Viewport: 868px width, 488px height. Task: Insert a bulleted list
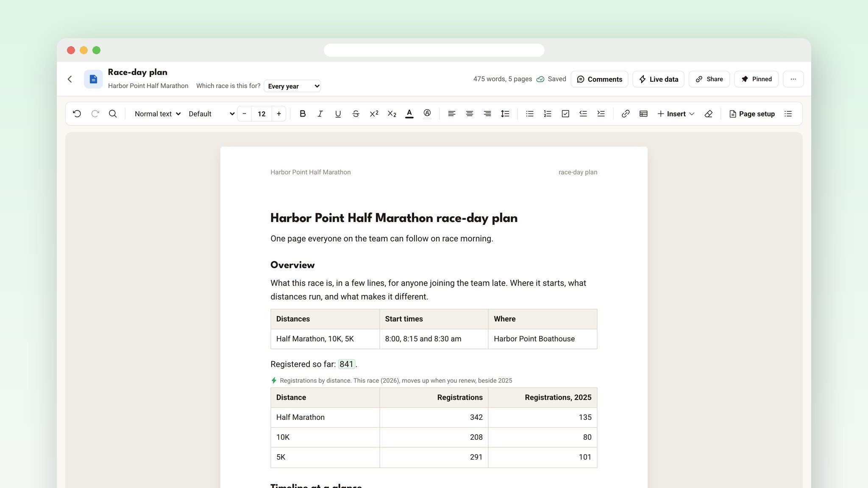pos(530,114)
